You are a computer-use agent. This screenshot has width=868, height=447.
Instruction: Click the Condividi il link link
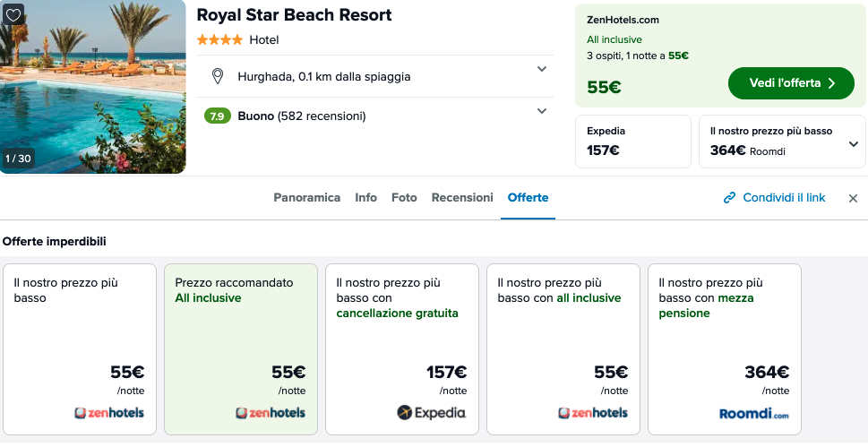[784, 198]
